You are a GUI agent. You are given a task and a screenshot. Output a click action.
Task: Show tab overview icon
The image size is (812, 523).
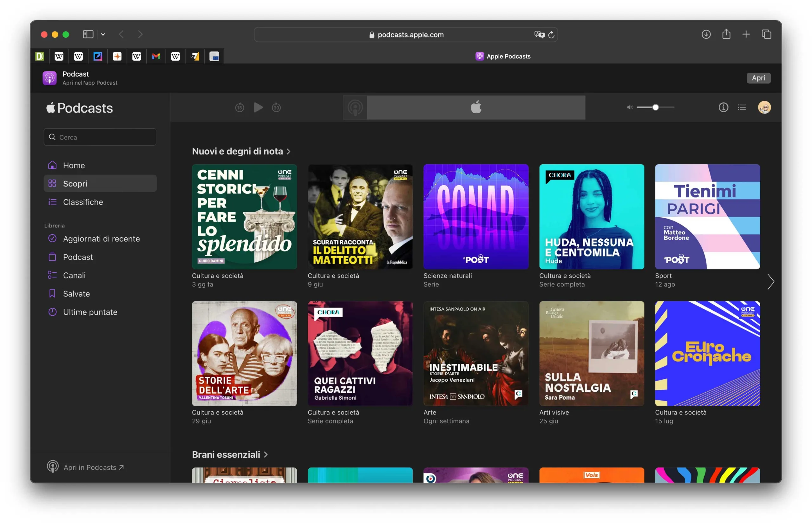[766, 34]
